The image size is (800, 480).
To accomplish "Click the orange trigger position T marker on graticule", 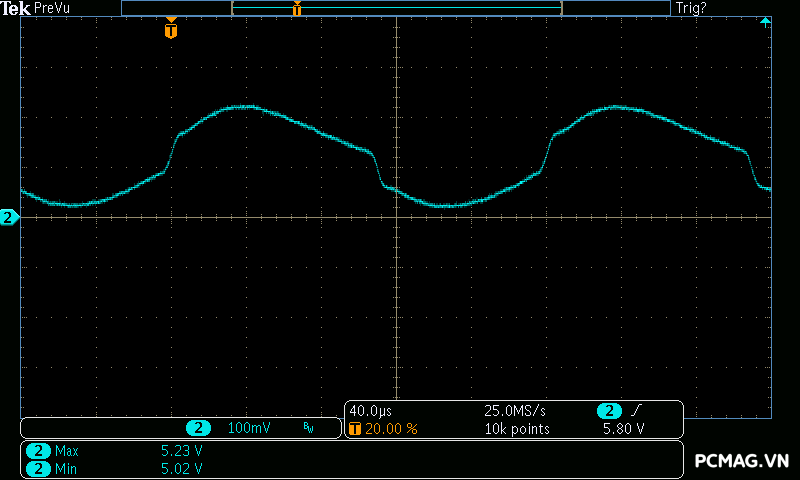I will (x=171, y=30).
